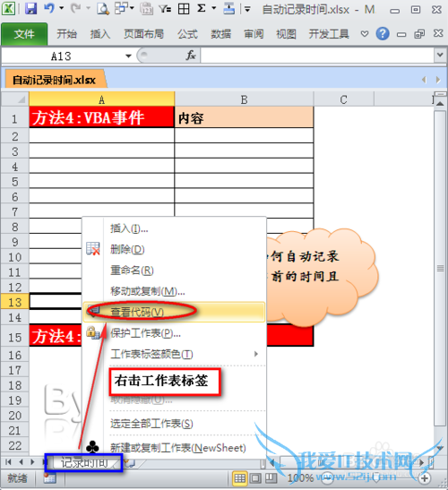Click the zoom in plus button
The height and width of the screenshot is (490, 448).
click(425, 478)
